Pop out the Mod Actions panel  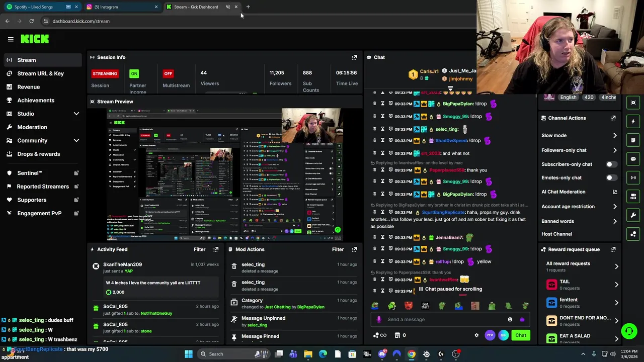point(354,249)
